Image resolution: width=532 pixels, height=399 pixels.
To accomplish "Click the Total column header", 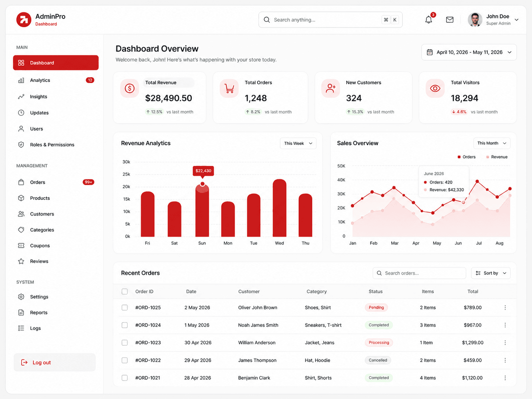I will (473, 291).
